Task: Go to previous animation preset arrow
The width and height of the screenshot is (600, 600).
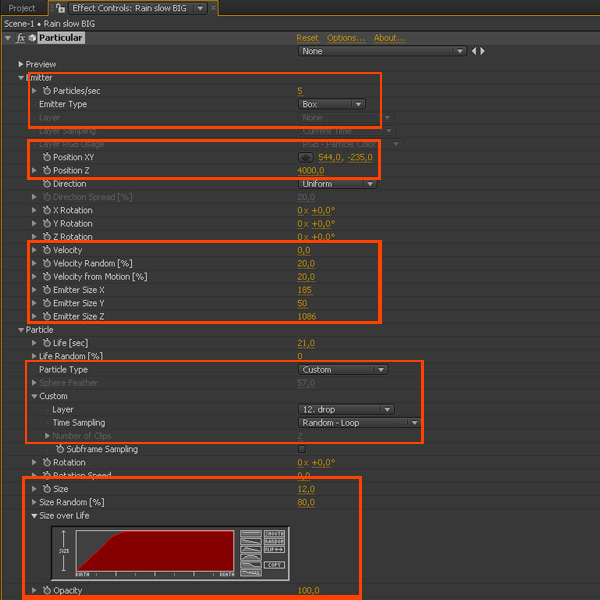Action: pyautogui.click(x=474, y=51)
